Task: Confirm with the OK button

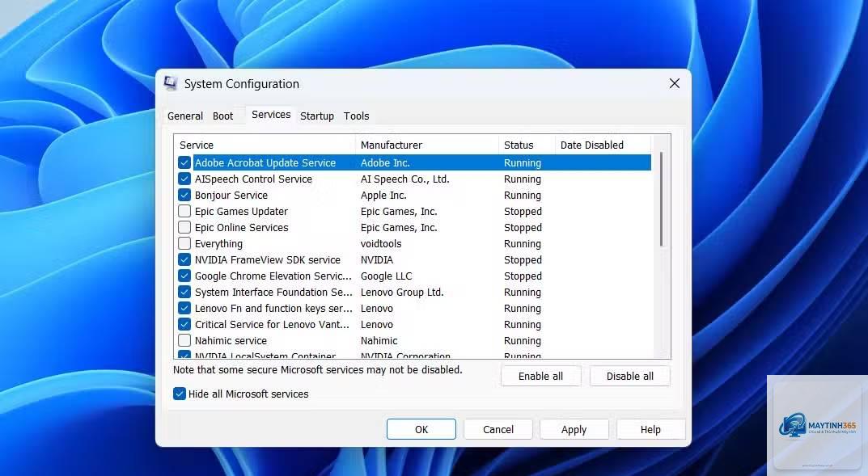Action: 421,429
